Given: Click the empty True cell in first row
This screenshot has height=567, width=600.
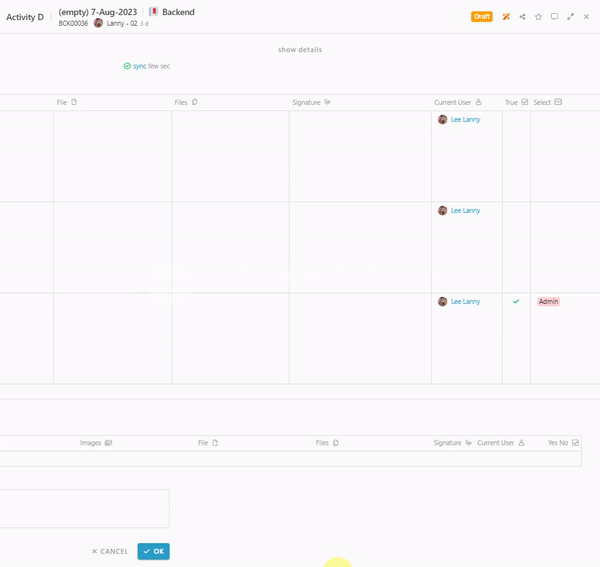Looking at the screenshot, I should (516, 155).
